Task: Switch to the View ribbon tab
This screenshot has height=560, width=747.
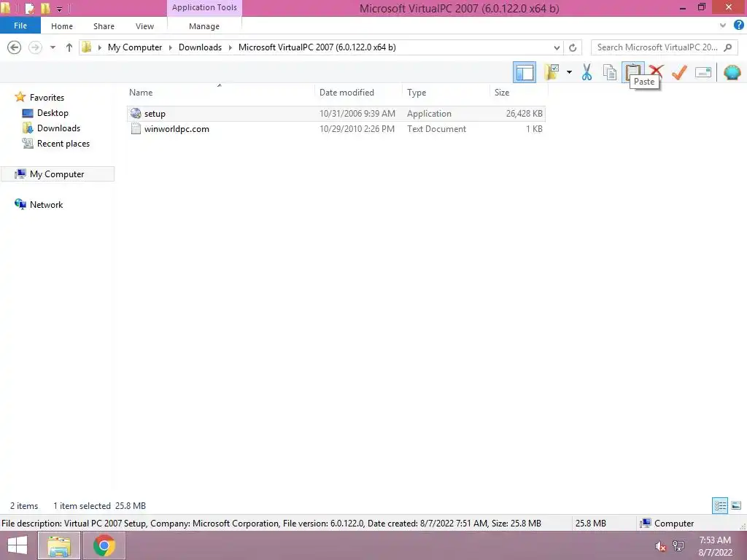Action: coord(144,26)
